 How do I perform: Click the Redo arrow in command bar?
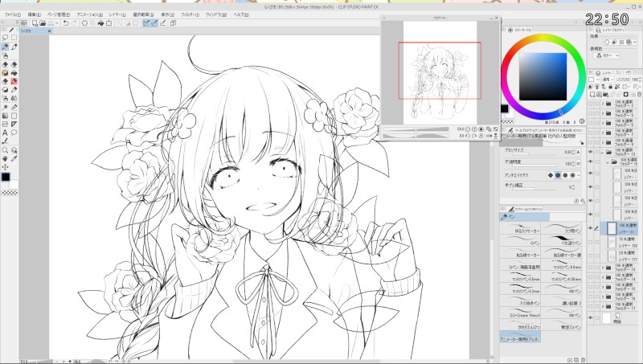click(x=74, y=23)
